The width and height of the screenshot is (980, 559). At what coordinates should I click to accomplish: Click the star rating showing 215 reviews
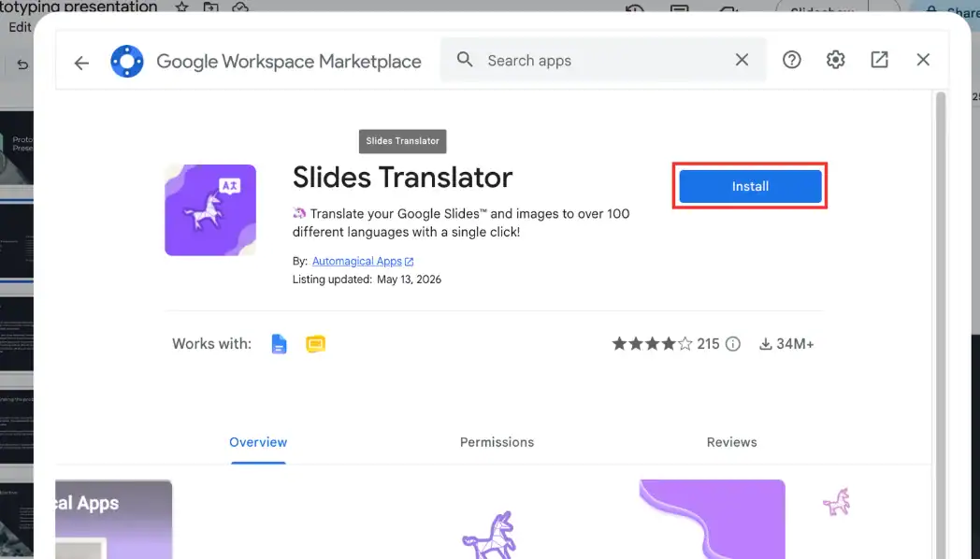(666, 344)
